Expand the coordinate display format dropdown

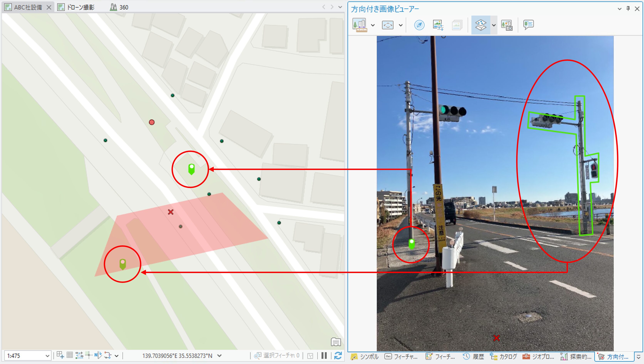point(219,356)
